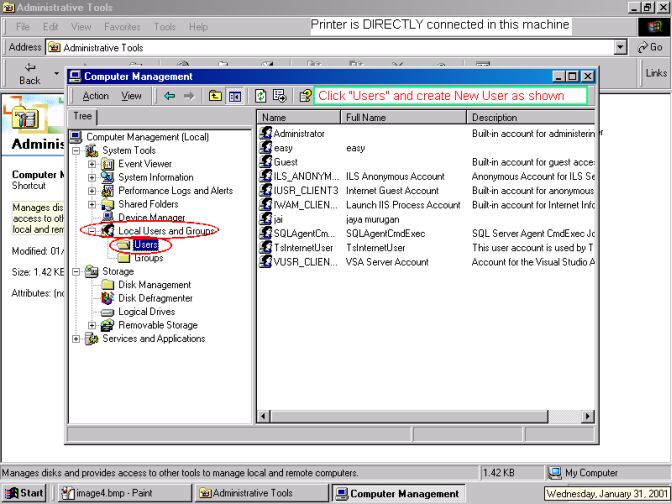Click the Start button
The image size is (672, 504).
click(25, 493)
